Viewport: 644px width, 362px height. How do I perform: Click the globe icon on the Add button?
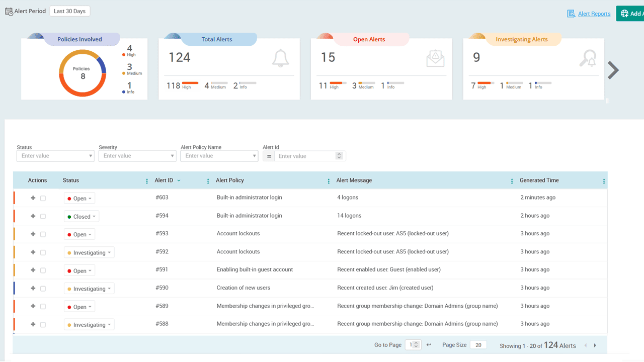(624, 13)
